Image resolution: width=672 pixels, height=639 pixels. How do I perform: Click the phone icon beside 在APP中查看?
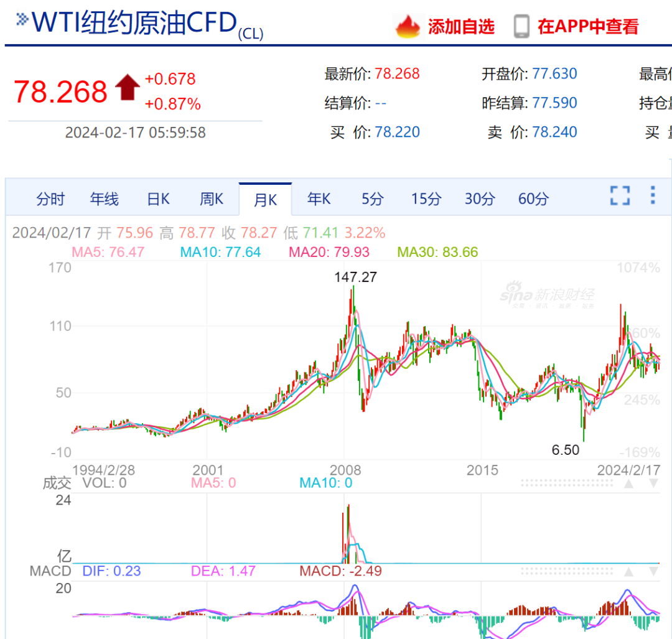click(521, 27)
